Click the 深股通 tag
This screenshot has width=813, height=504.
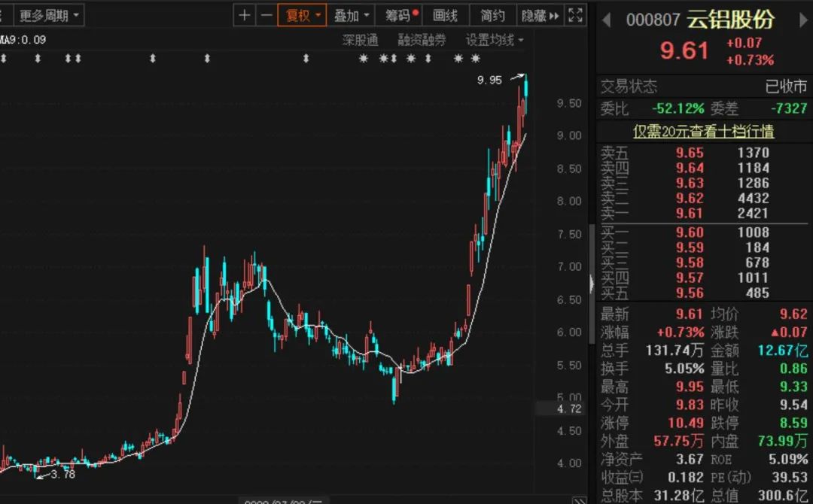(361, 40)
